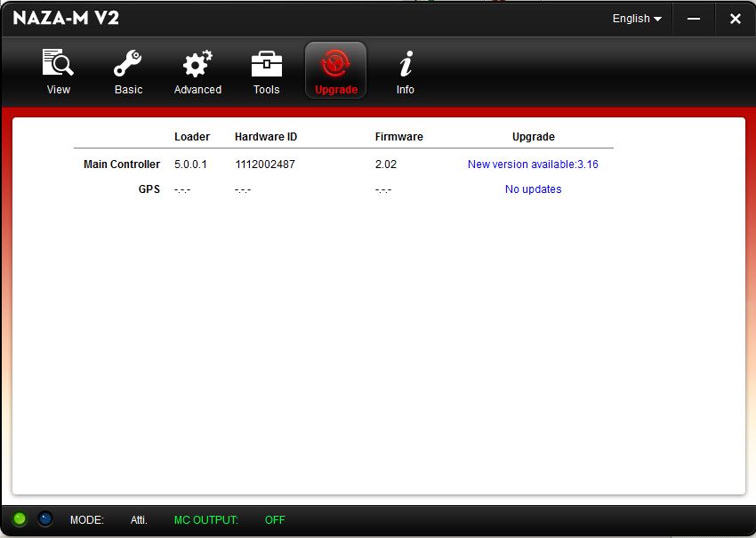Screen dimensions: 756x538
Task: Click the Upgrade column header
Action: [x=533, y=137]
